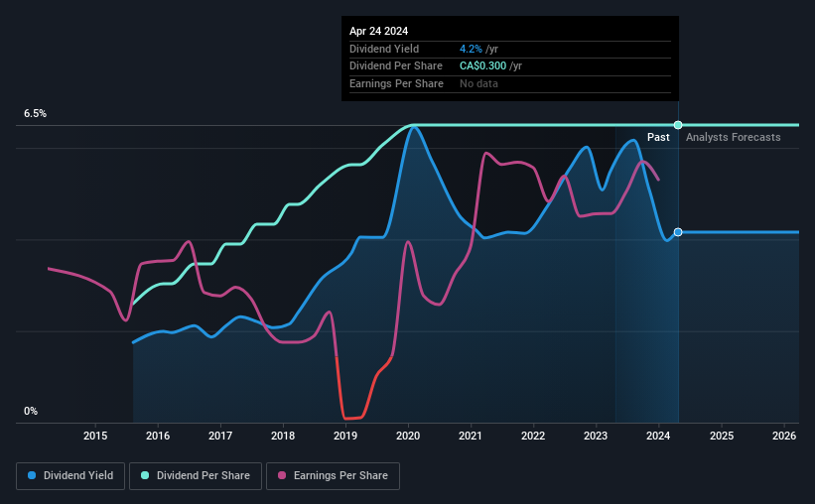Click the 2024 x-axis label
Image resolution: width=815 pixels, height=504 pixels.
pyautogui.click(x=658, y=436)
